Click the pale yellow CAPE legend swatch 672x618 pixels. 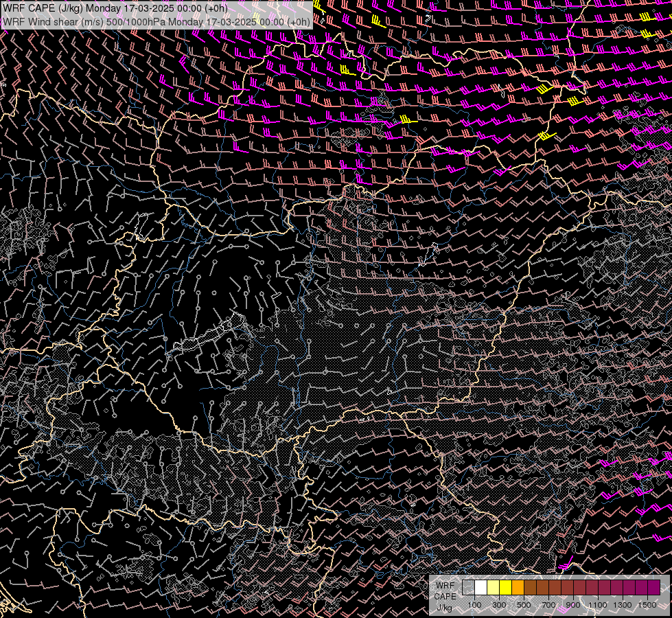tap(494, 588)
